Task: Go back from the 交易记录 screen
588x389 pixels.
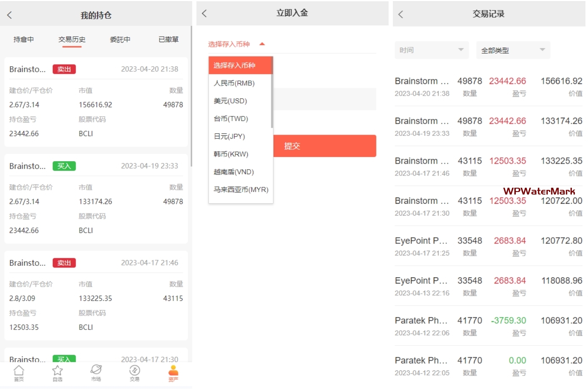Action: (x=401, y=14)
